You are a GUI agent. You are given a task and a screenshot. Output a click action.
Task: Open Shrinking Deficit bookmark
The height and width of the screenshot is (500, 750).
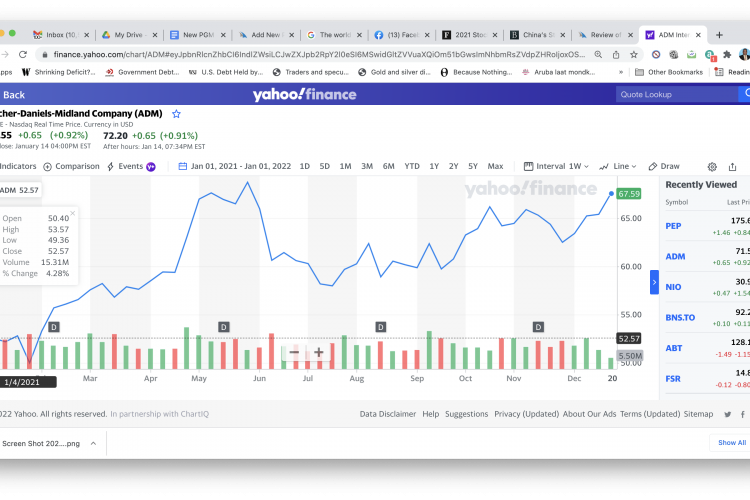coord(59,72)
